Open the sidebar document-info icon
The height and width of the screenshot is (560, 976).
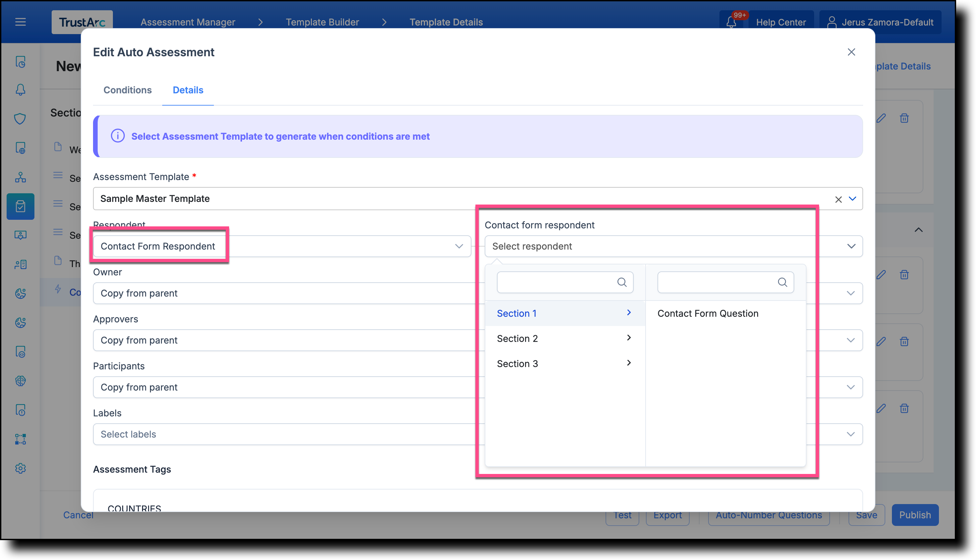click(x=21, y=410)
